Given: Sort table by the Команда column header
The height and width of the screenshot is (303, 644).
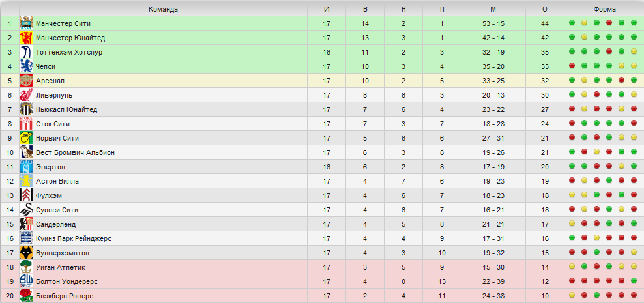Looking at the screenshot, I should 163,9.
